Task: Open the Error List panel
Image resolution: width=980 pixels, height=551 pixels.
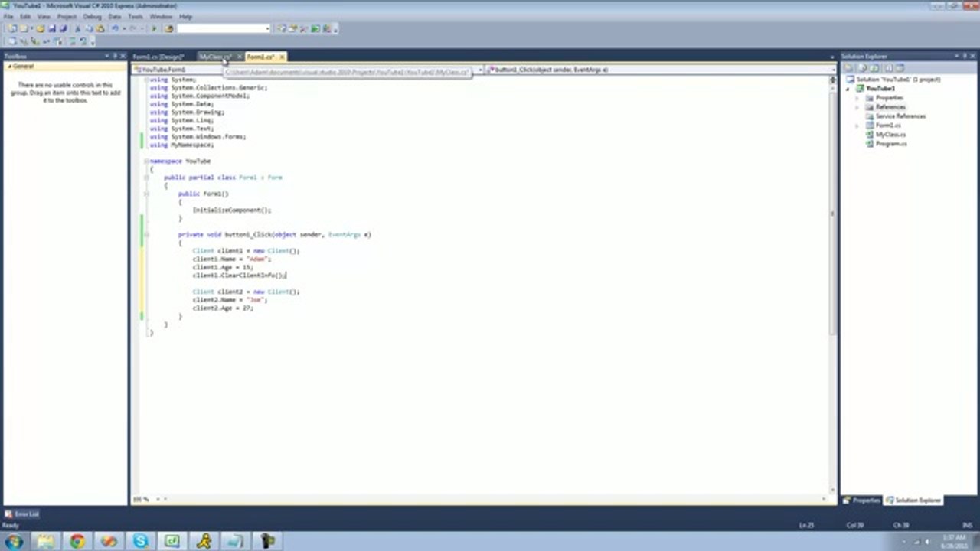Action: tap(22, 514)
